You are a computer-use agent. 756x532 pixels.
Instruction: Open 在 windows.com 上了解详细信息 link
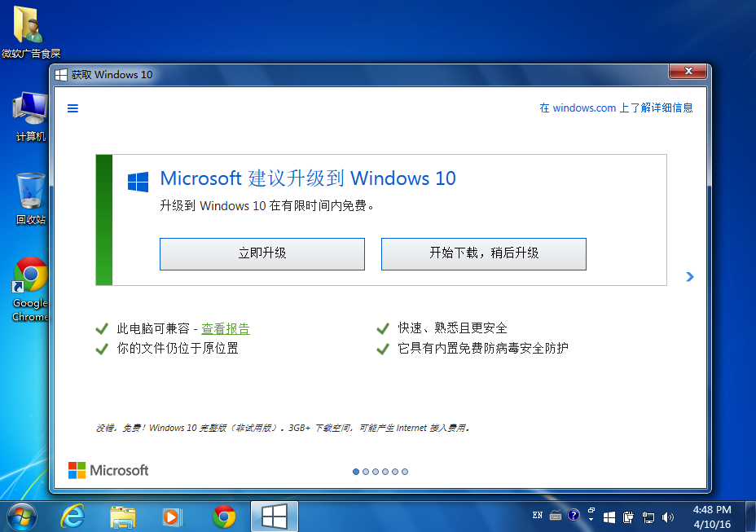point(616,108)
